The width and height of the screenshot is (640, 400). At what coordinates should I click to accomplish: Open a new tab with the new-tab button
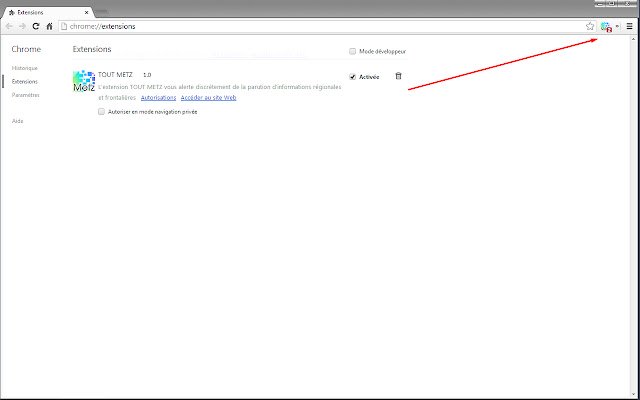102,12
